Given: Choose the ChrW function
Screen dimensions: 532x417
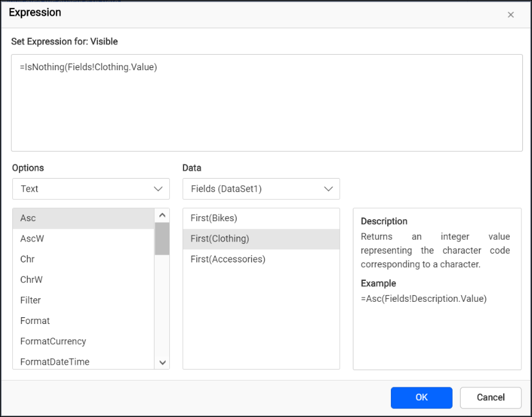Looking at the screenshot, I should 74,280.
